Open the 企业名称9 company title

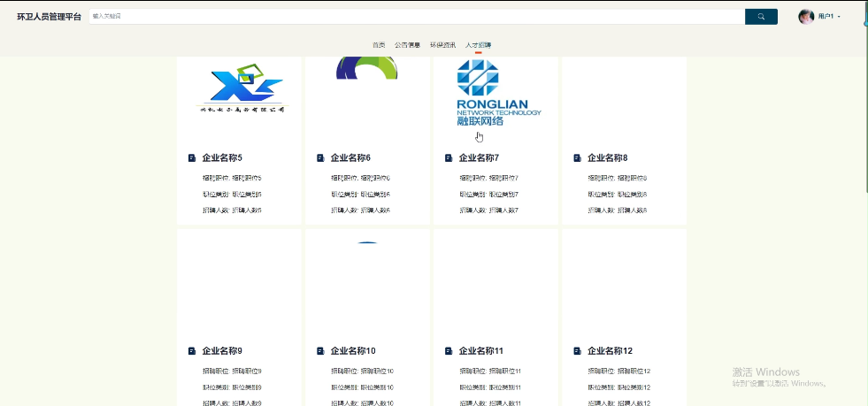[222, 351]
